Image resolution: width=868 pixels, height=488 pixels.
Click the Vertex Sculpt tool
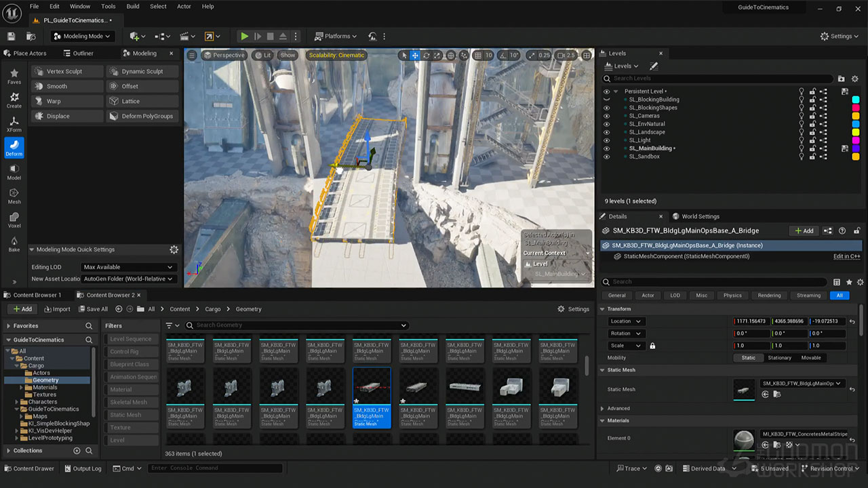[66, 71]
